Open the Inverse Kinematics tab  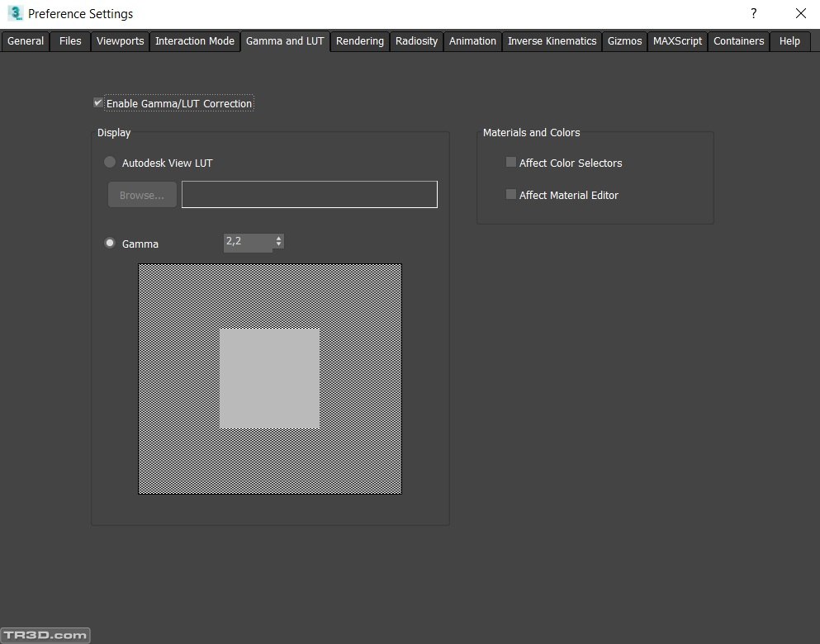point(552,41)
